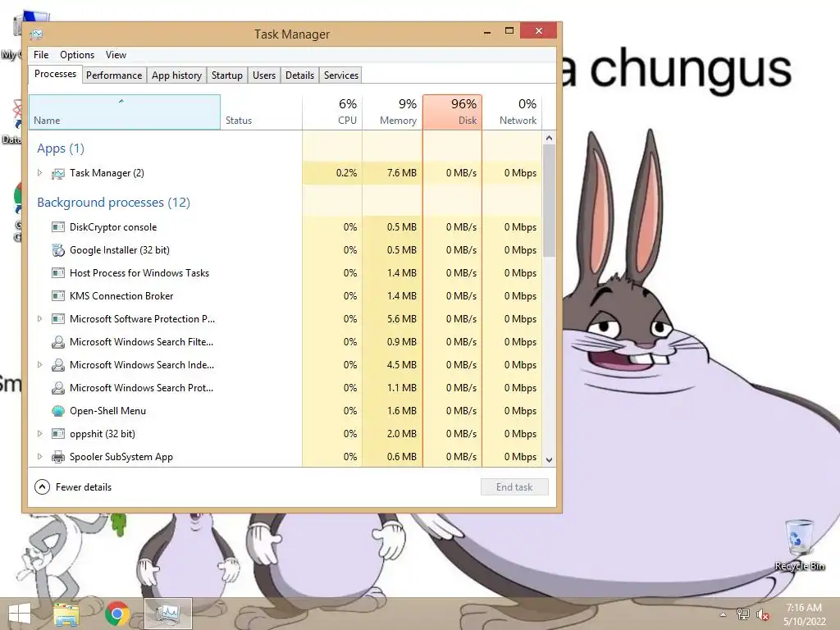Expand the oppshit (32 bit) row
The height and width of the screenshot is (630, 840).
(x=39, y=434)
